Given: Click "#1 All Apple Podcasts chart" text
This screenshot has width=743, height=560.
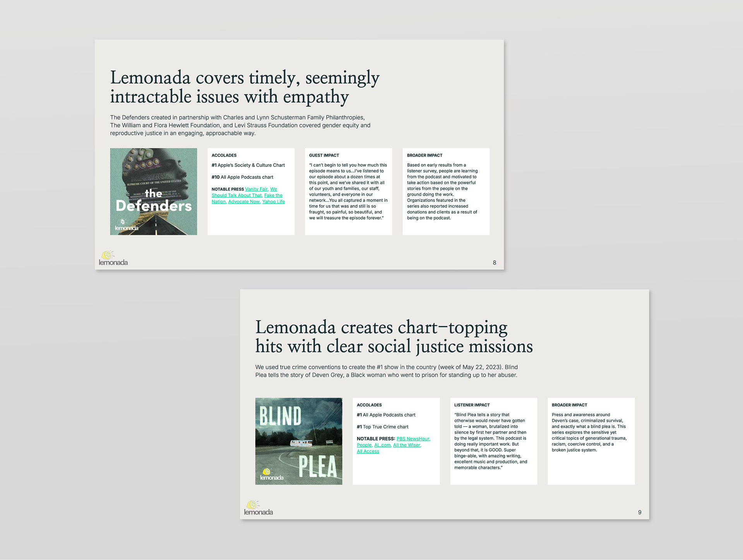Looking at the screenshot, I should (386, 415).
